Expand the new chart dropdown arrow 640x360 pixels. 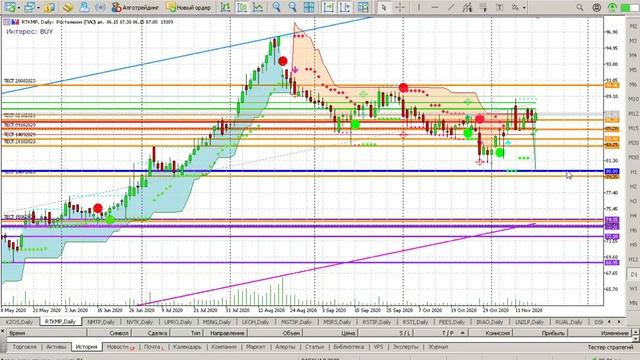point(19,7)
